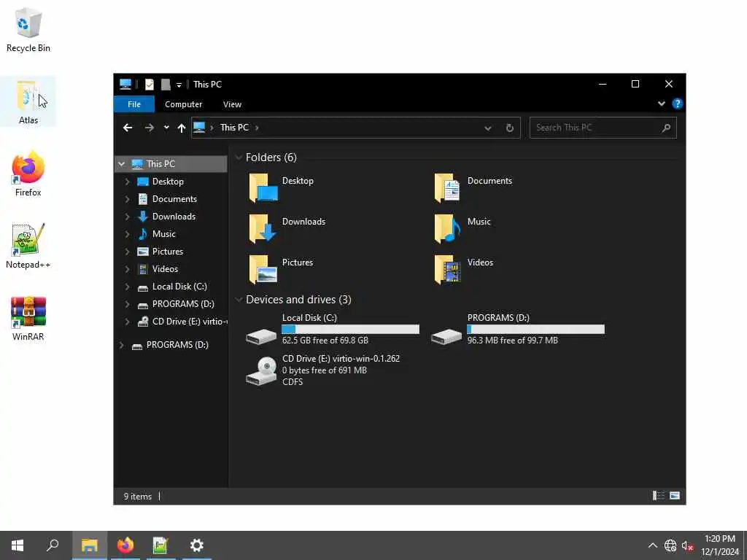Screen dimensions: 747x560
Task: Refresh the This PC view
Action: tap(510, 128)
